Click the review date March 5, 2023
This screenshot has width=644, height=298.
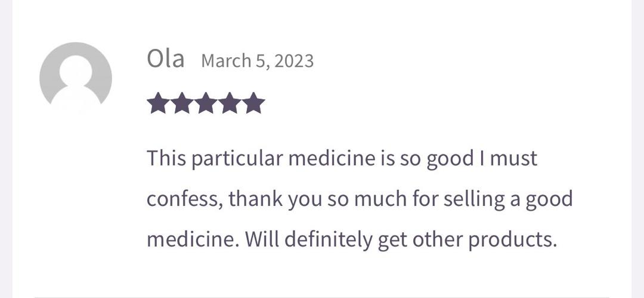[258, 61]
